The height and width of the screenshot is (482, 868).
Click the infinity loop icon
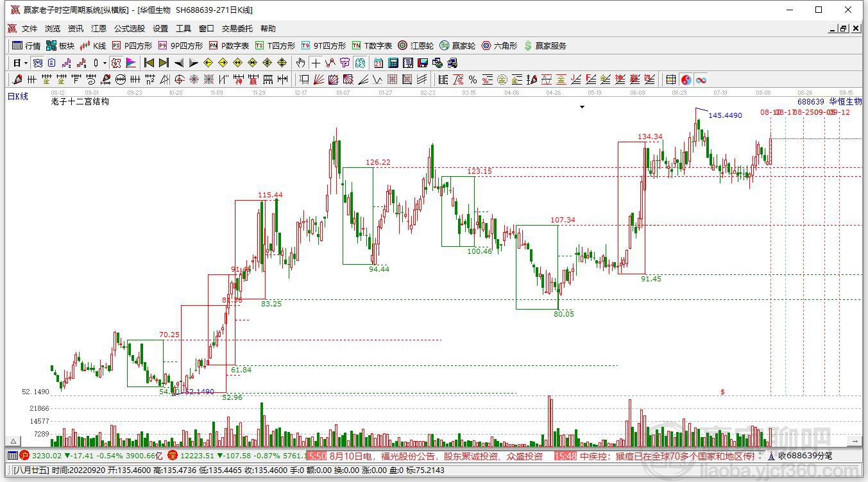click(701, 79)
